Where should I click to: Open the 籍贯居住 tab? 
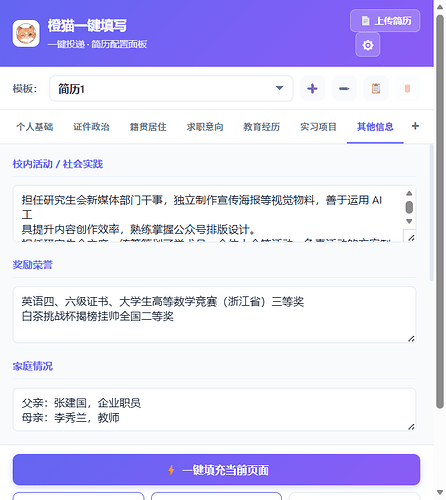pos(148,127)
